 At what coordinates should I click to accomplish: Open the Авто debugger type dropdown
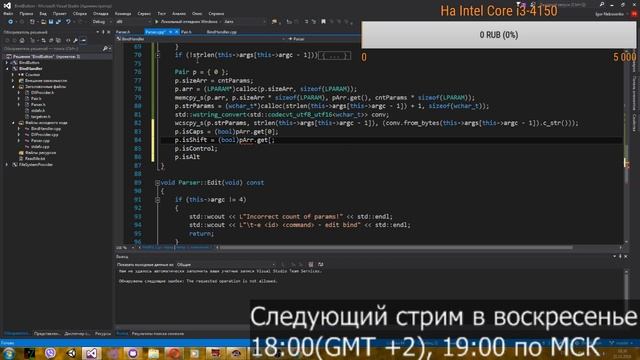[244, 22]
